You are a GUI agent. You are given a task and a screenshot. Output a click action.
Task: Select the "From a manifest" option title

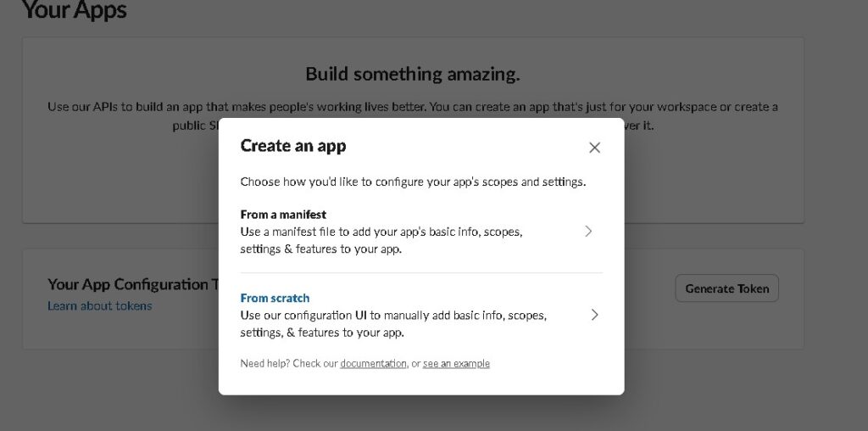pyautogui.click(x=283, y=215)
